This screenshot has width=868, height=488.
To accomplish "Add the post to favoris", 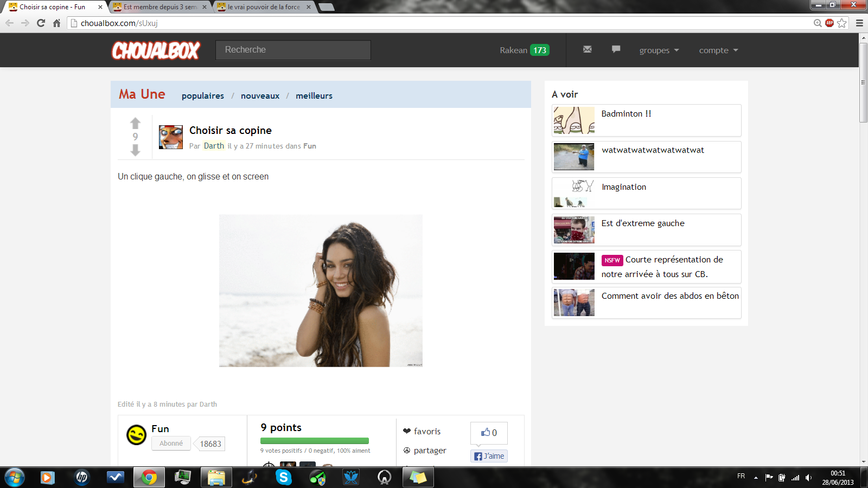I will 422,432.
